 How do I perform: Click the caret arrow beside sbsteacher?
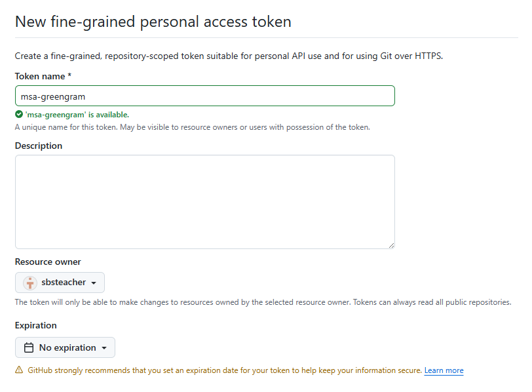(94, 283)
